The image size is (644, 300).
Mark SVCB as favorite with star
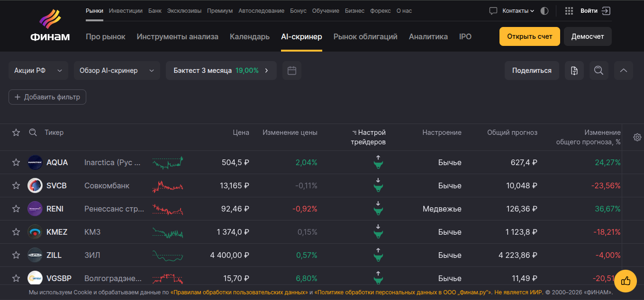(16, 185)
